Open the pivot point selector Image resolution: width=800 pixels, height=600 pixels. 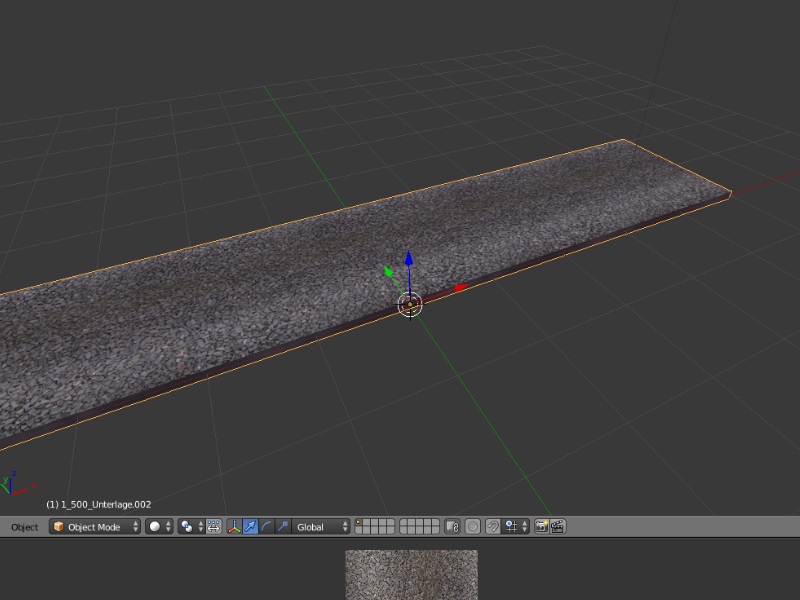(190, 527)
